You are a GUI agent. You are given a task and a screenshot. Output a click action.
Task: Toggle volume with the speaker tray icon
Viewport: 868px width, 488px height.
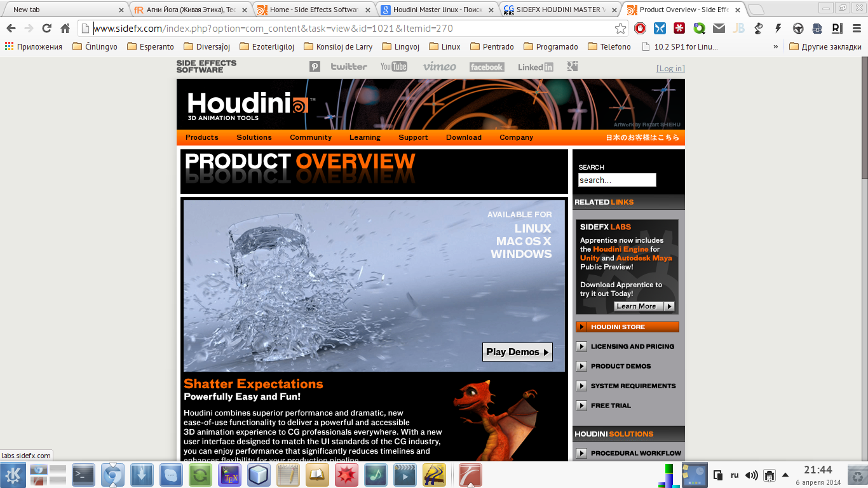(x=751, y=475)
